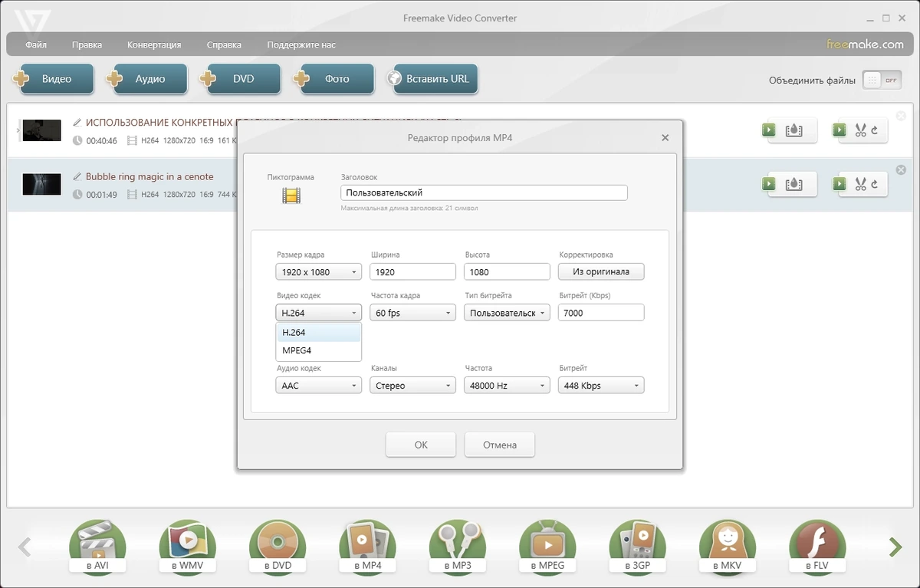Open the Каналы Стерео dropdown
Screen dimensions: 920x588
pyautogui.click(x=412, y=386)
